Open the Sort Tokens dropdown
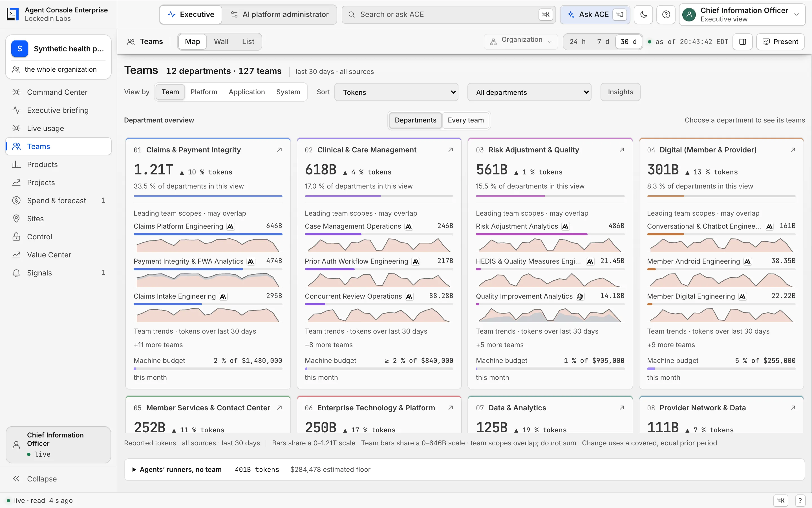 tap(396, 92)
